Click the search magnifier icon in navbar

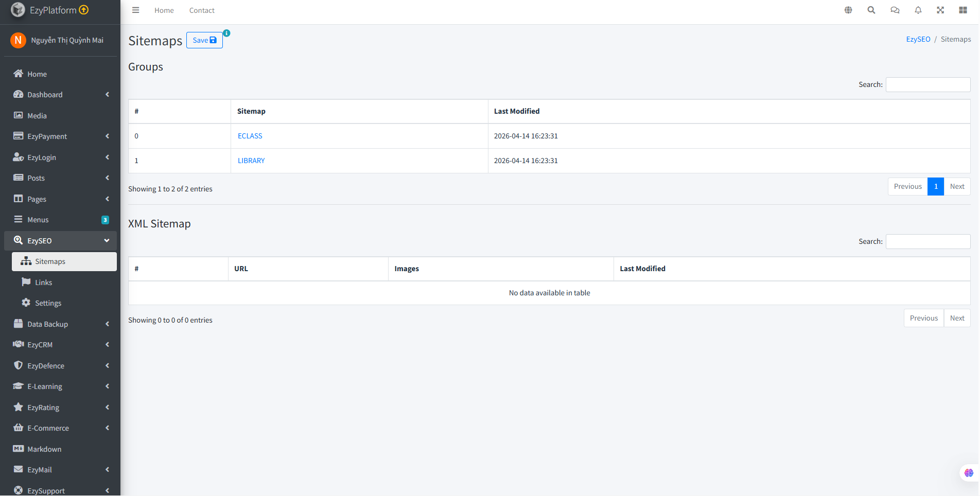coord(871,10)
